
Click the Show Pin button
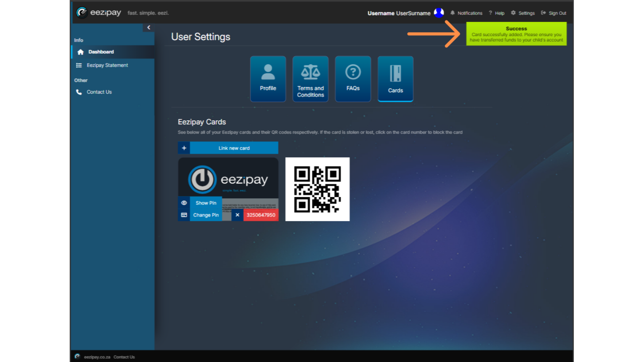click(206, 203)
